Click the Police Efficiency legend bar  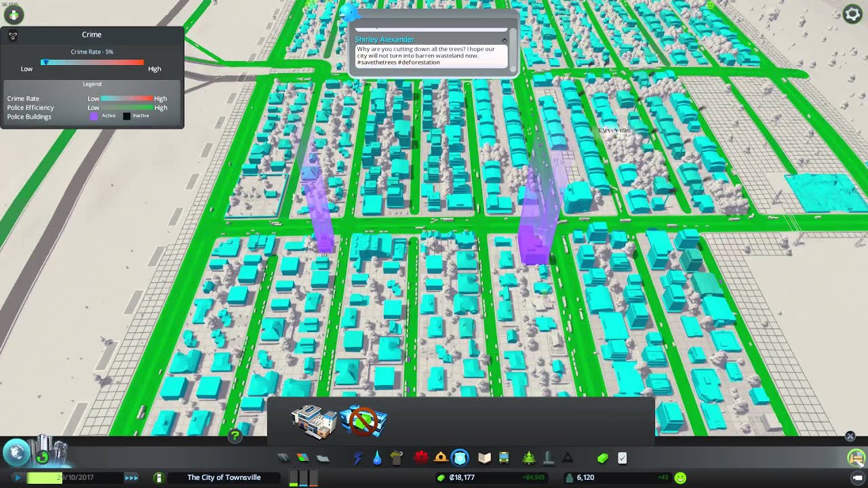tap(126, 108)
